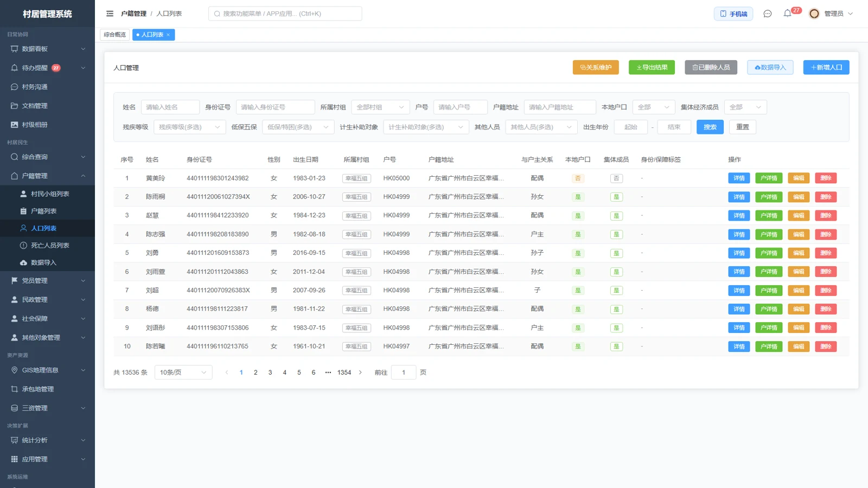The width and height of the screenshot is (868, 488).
Task: Click the 关系维护 button
Action: [x=596, y=67]
